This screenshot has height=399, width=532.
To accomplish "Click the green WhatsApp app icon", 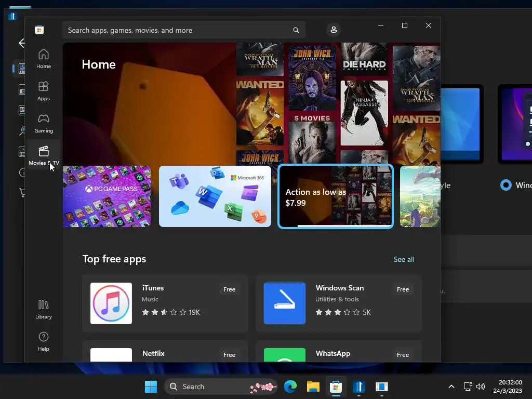I will [285, 354].
